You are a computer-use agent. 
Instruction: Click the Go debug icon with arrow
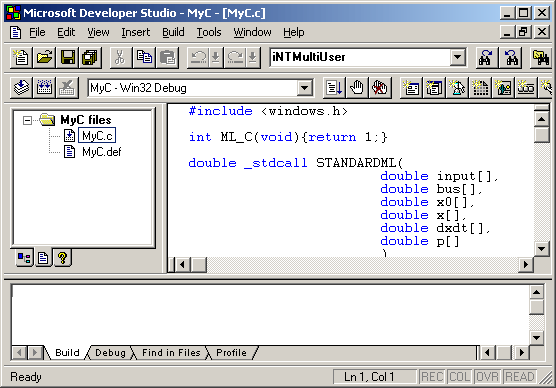coord(334,87)
